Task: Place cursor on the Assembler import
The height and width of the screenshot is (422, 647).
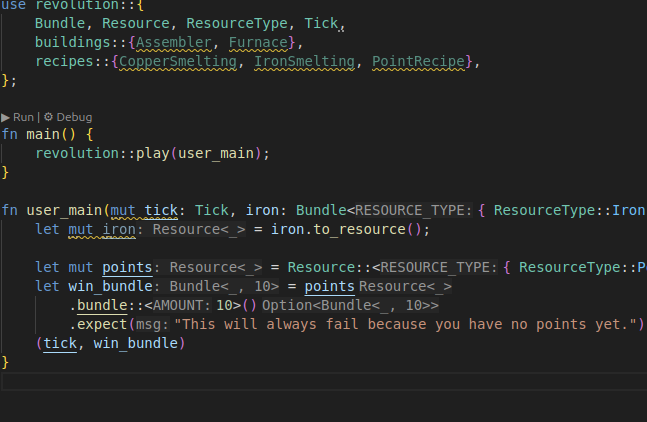Action: [x=177, y=42]
